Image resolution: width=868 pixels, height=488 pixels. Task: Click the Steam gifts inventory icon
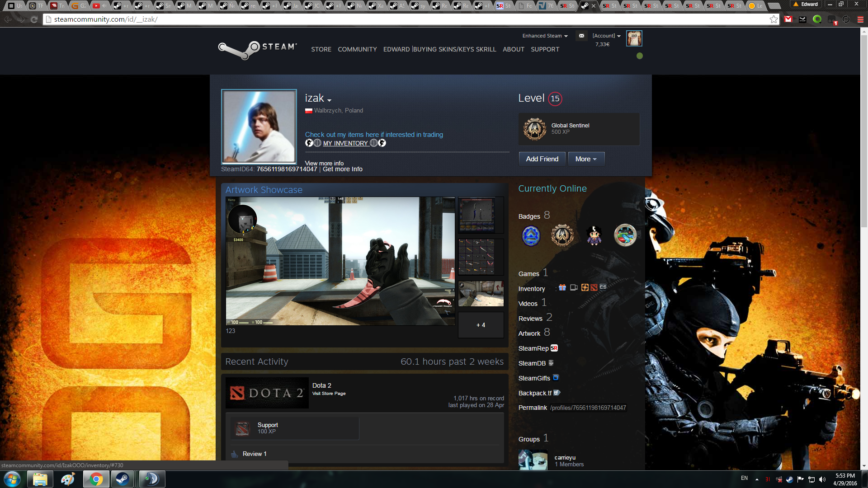tap(562, 288)
